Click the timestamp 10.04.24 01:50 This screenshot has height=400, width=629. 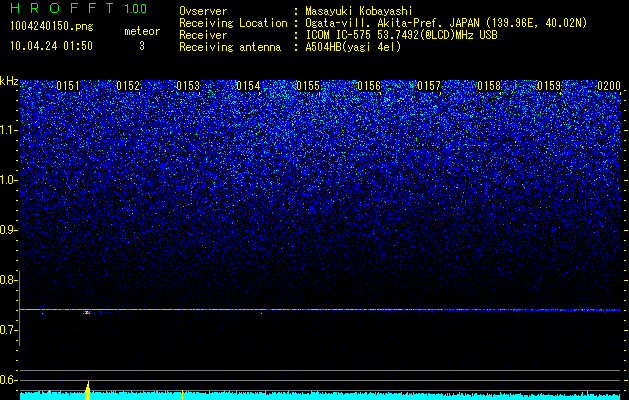pyautogui.click(x=51, y=46)
